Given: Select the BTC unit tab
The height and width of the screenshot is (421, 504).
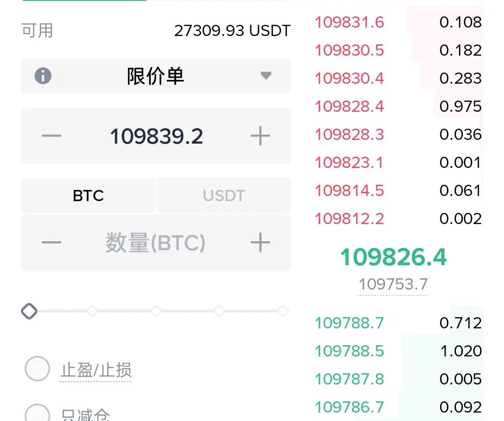Looking at the screenshot, I should click(88, 195).
